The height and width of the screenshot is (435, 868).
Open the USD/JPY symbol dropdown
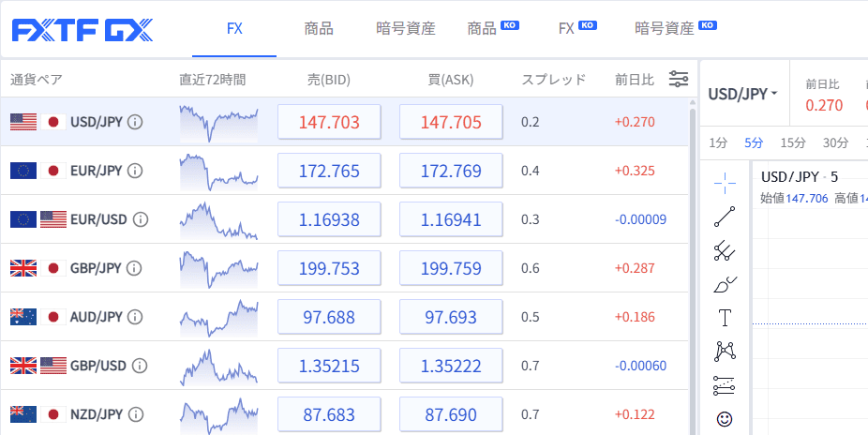pyautogui.click(x=743, y=94)
